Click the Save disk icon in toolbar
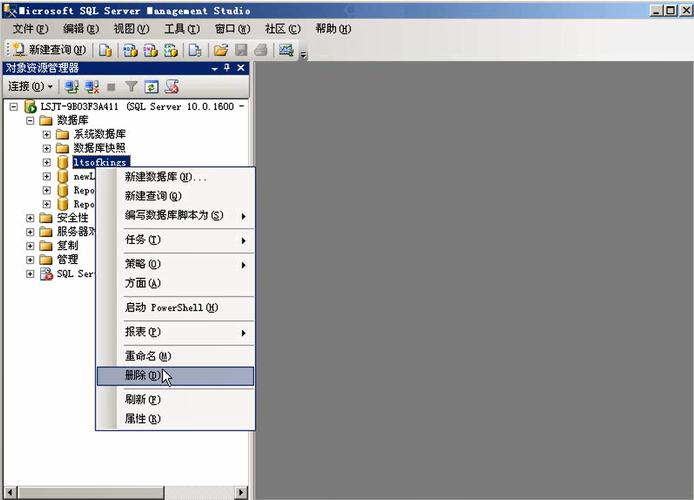Viewport: 694px width, 500px height. click(x=241, y=50)
